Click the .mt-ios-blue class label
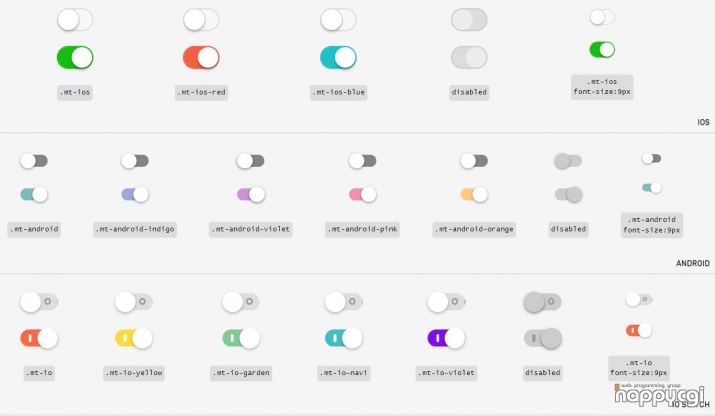Screen dimensions: 715x416 [338, 92]
